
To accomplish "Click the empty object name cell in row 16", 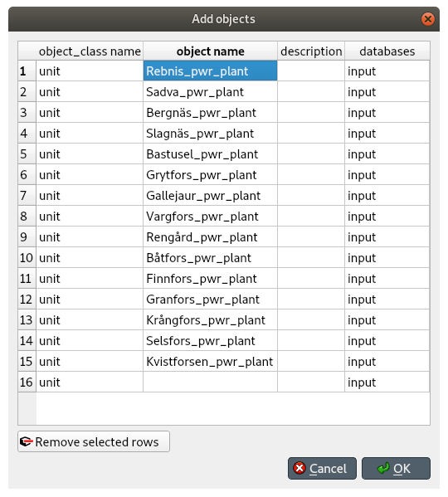I will click(211, 382).
